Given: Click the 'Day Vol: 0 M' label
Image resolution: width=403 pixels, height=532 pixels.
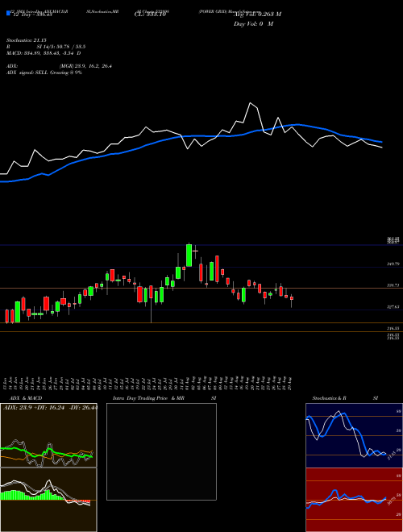Looking at the screenshot, I should point(253,24).
